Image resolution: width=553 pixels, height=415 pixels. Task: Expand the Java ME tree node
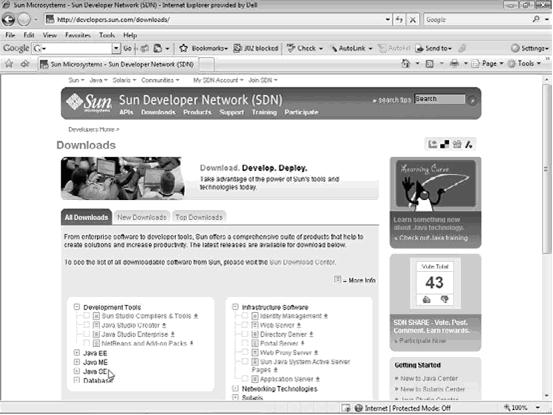tap(77, 362)
